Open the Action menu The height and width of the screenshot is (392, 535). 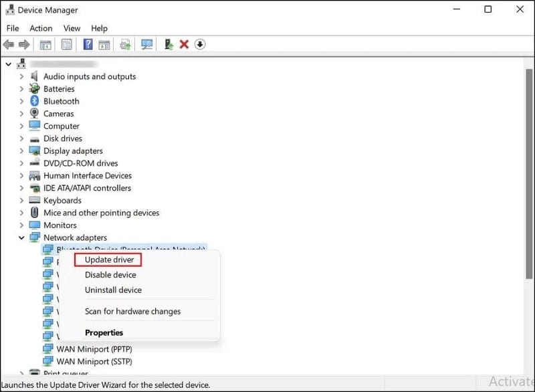(x=41, y=28)
